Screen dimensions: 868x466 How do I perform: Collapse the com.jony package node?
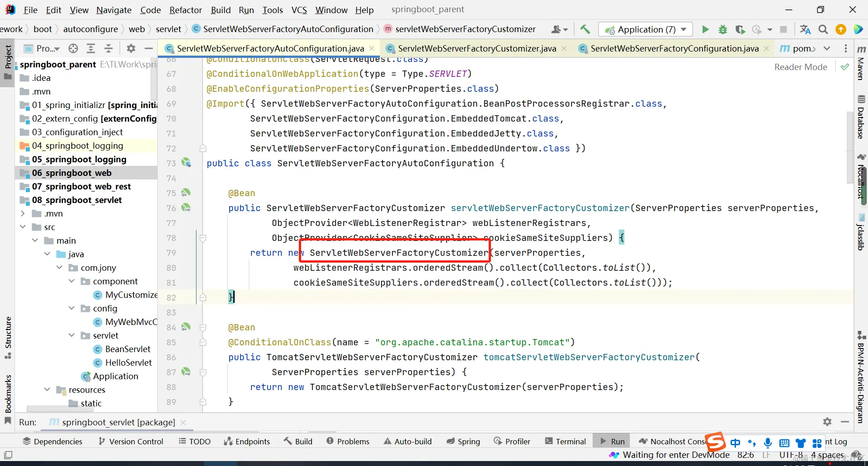pos(60,268)
